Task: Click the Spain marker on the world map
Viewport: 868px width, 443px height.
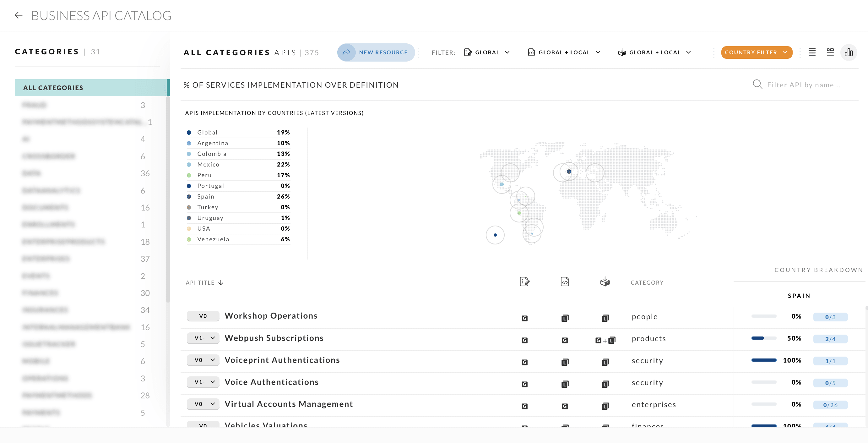Action: [x=569, y=172]
